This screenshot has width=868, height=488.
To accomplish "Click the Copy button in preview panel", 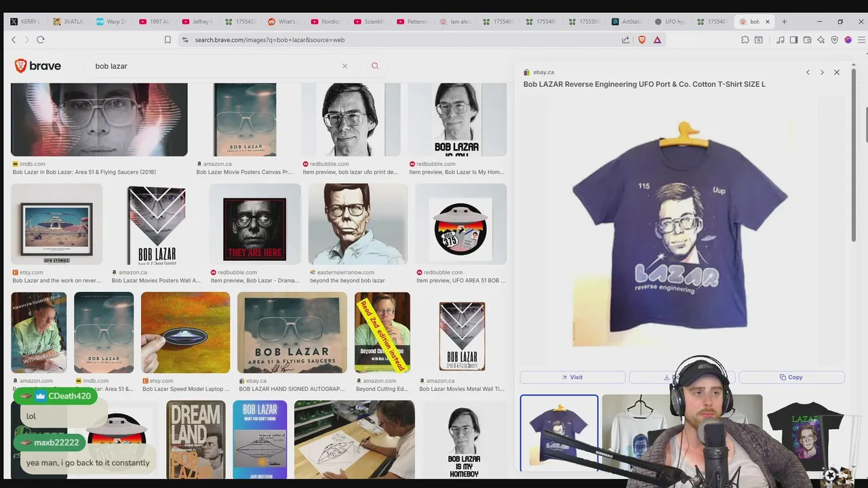I will coord(791,378).
